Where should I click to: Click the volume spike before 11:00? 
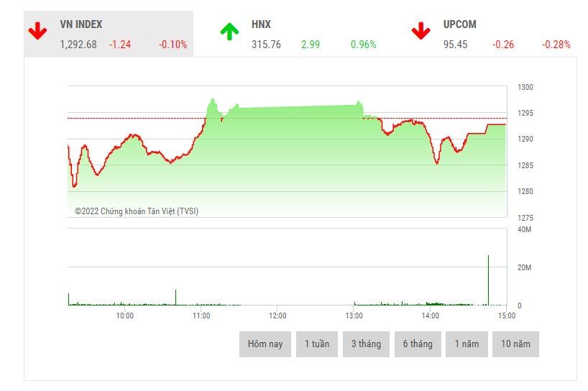pos(175,298)
